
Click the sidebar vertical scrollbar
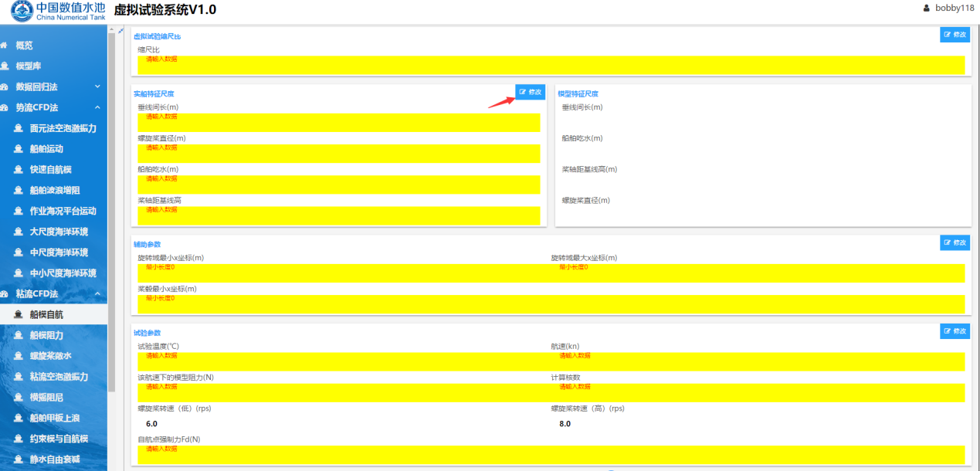click(x=111, y=232)
